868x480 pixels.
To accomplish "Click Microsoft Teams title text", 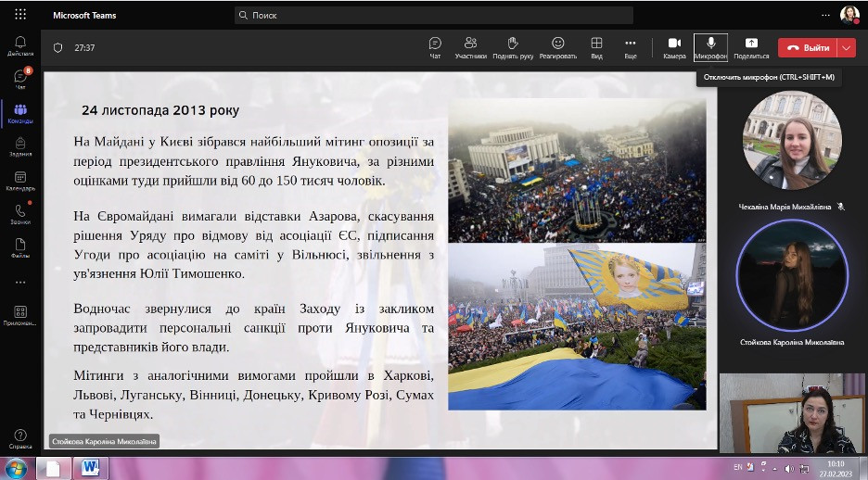I will coord(84,16).
